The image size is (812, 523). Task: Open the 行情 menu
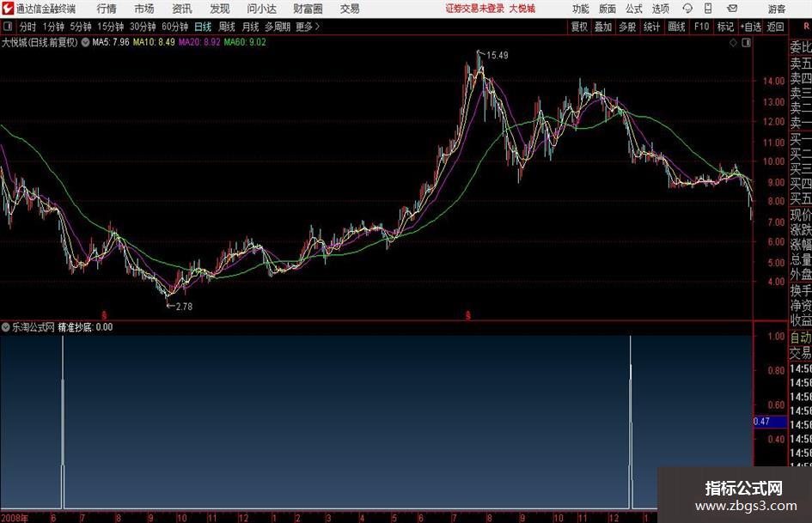[x=107, y=9]
